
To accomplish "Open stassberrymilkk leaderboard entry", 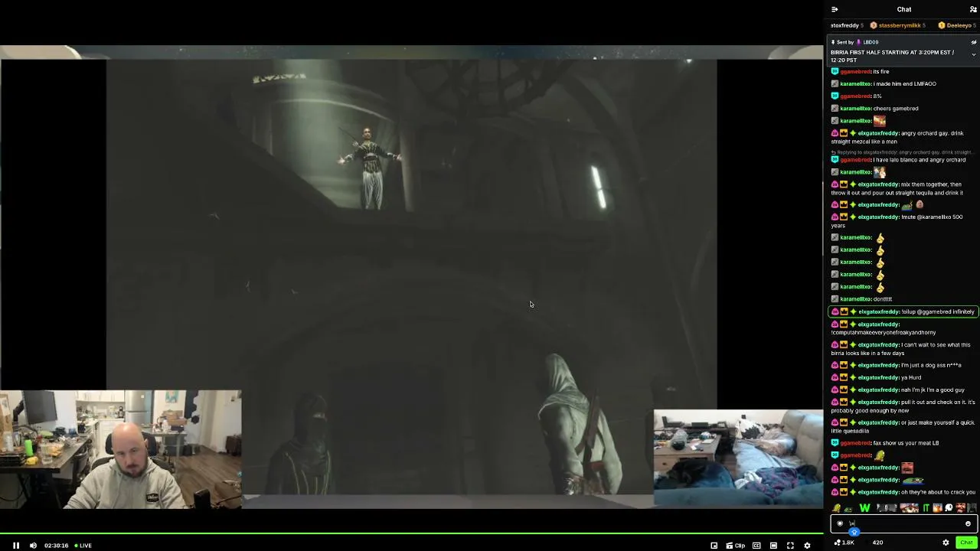I will pos(898,25).
